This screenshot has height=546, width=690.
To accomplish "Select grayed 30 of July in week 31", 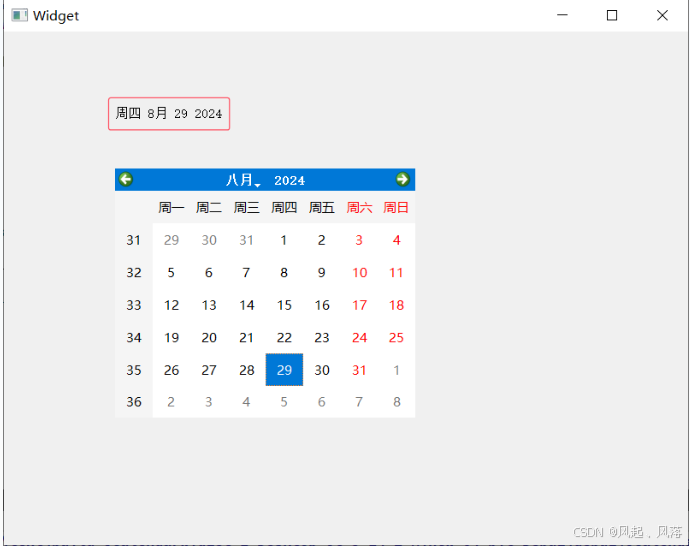I will pyautogui.click(x=209, y=240).
